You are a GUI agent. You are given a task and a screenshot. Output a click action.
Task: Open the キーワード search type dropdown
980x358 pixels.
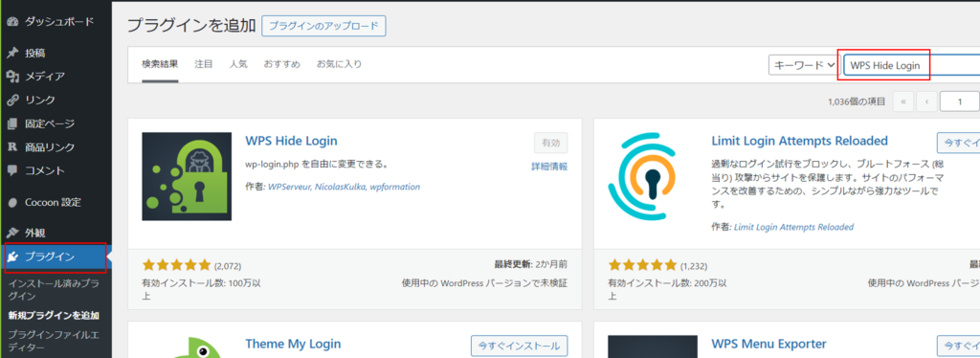[x=803, y=64]
